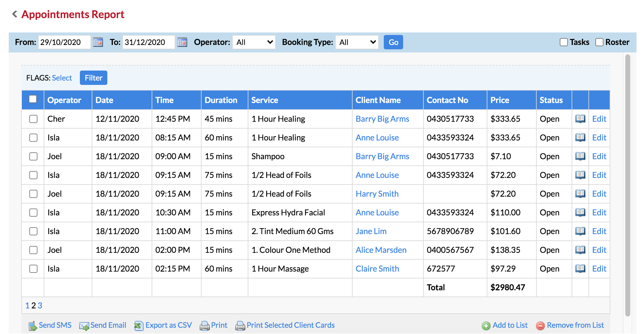
Task: Click the Send SMS link text
Action: pos(55,325)
